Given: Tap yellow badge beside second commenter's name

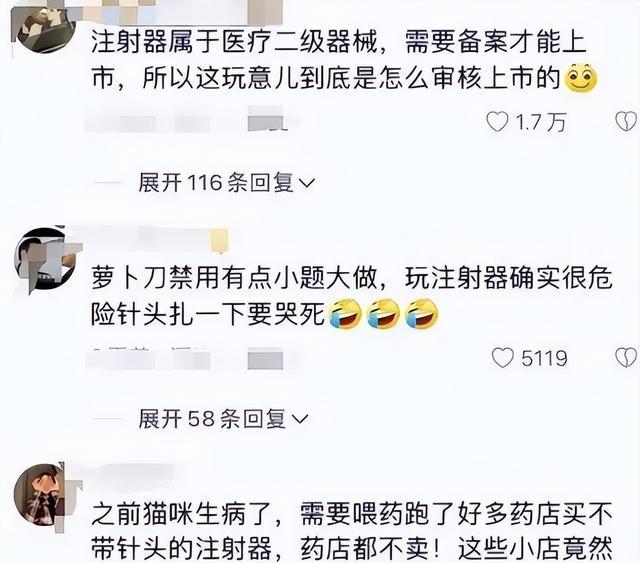Looking at the screenshot, I should pos(219,240).
